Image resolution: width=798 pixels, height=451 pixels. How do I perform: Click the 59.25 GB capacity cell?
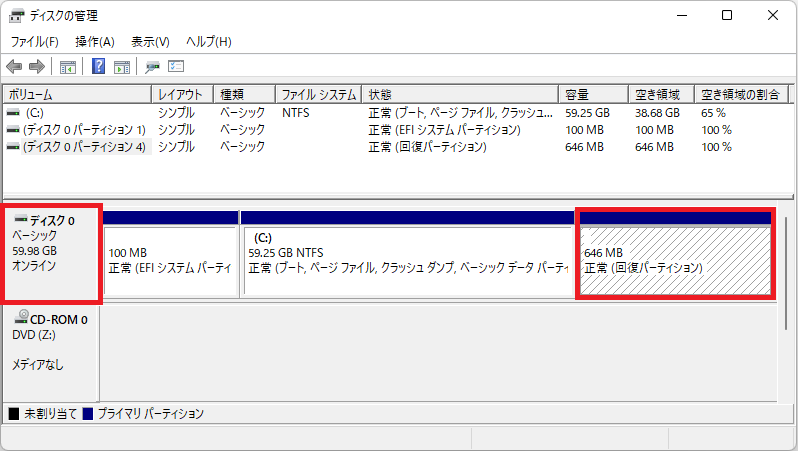pyautogui.click(x=587, y=112)
